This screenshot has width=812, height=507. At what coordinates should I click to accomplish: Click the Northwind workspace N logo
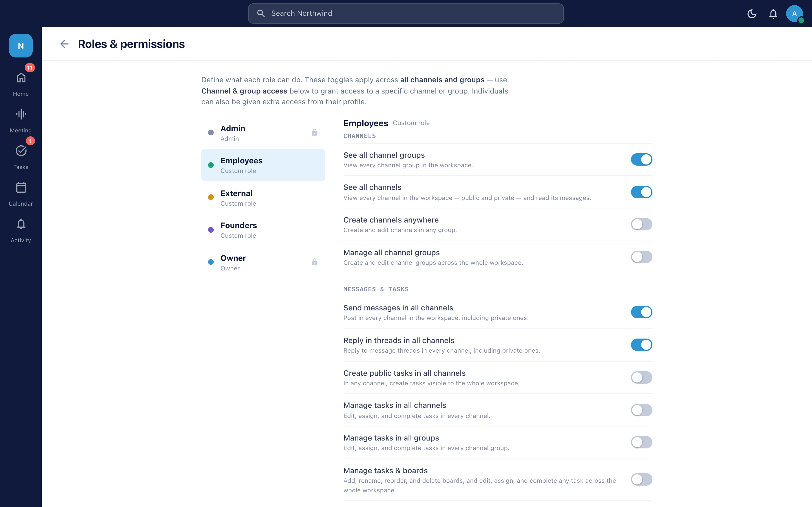[21, 46]
